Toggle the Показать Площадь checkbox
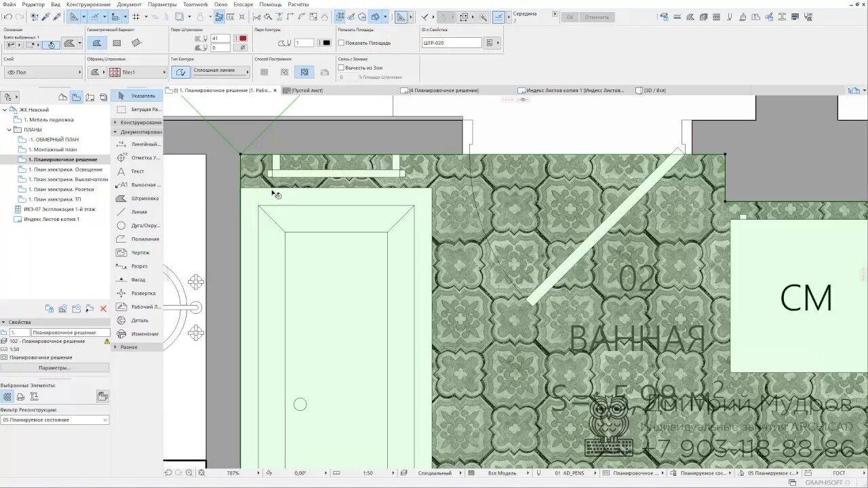Screen dimensions: 868x488 click(x=342, y=43)
